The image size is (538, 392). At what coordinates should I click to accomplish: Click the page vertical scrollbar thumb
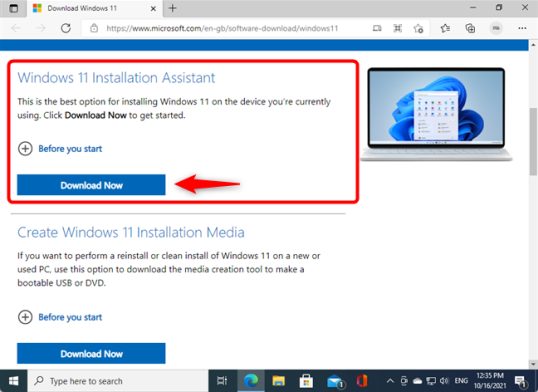click(534, 141)
